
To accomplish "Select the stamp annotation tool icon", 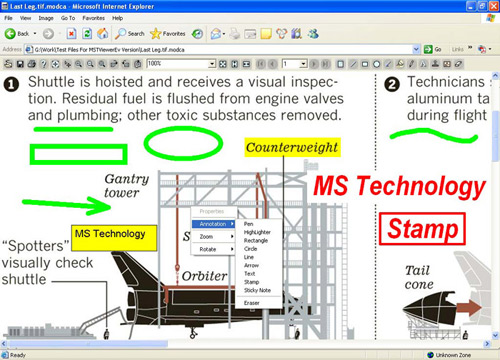I will coord(435,64).
